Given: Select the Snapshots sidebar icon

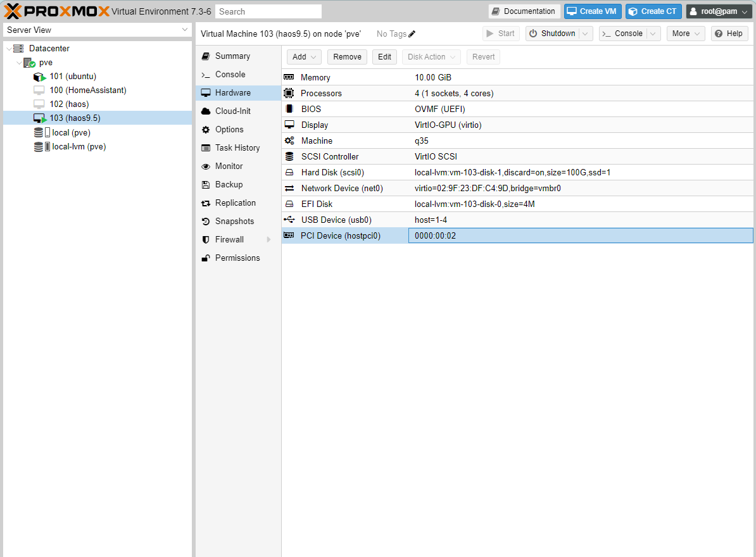Looking at the screenshot, I should click(x=207, y=221).
